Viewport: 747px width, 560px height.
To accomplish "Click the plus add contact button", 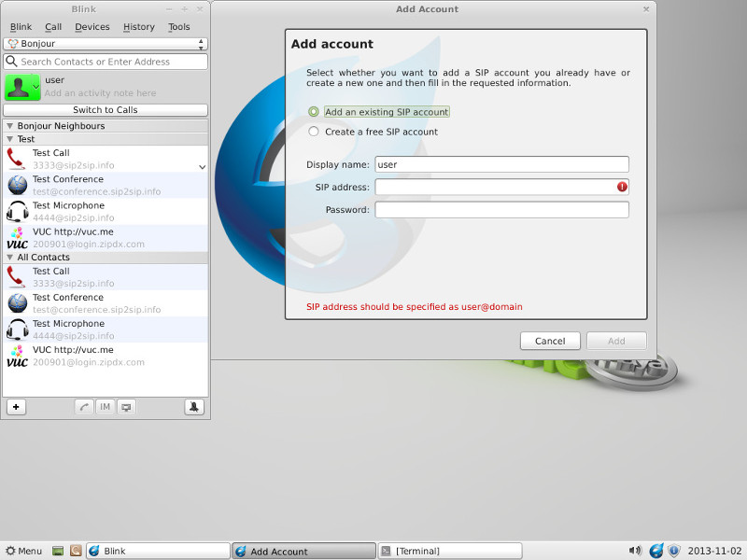I will [x=16, y=407].
